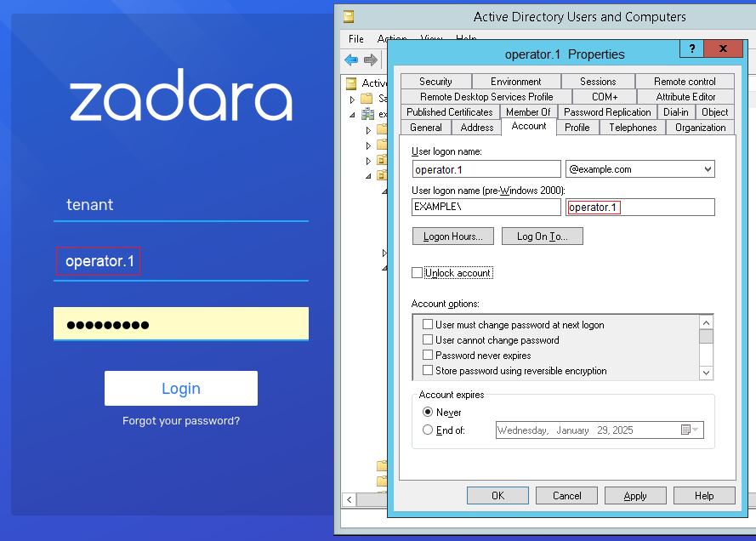Click the left scroll arrow in tree pane
This screenshot has height=541, width=756.
coord(349,499)
